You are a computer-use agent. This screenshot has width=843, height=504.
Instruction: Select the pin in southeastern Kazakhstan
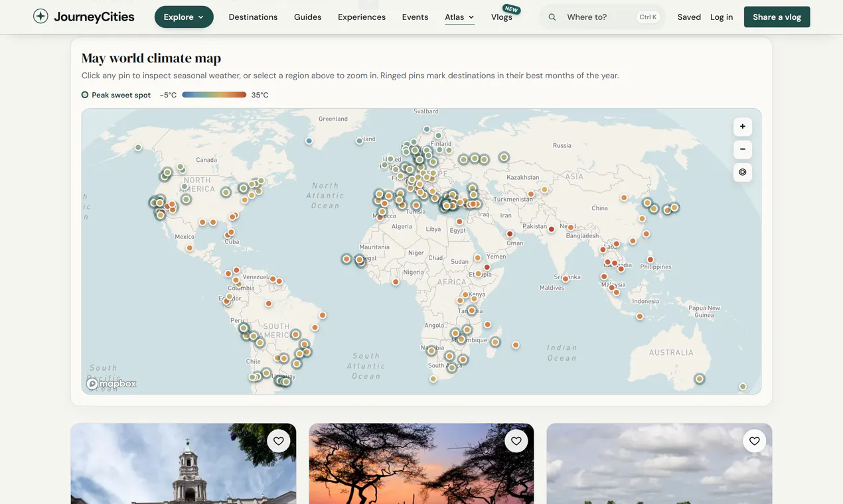click(544, 190)
